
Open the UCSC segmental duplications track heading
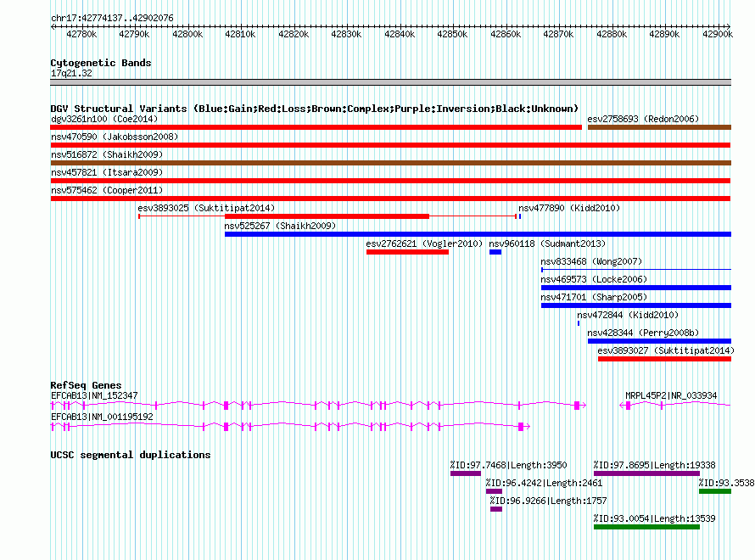tap(131, 455)
